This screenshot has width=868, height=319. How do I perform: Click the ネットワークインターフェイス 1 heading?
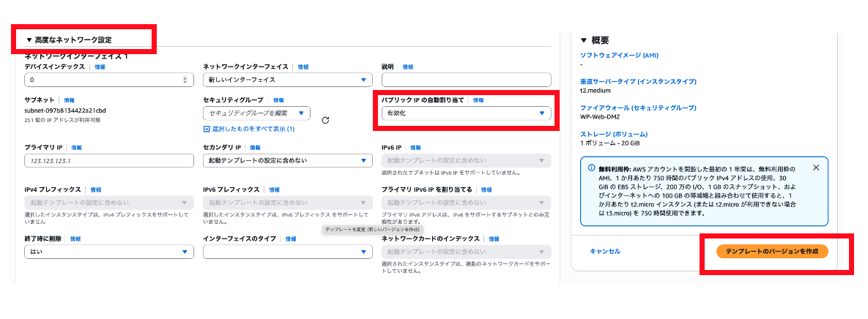pyautogui.click(x=76, y=57)
